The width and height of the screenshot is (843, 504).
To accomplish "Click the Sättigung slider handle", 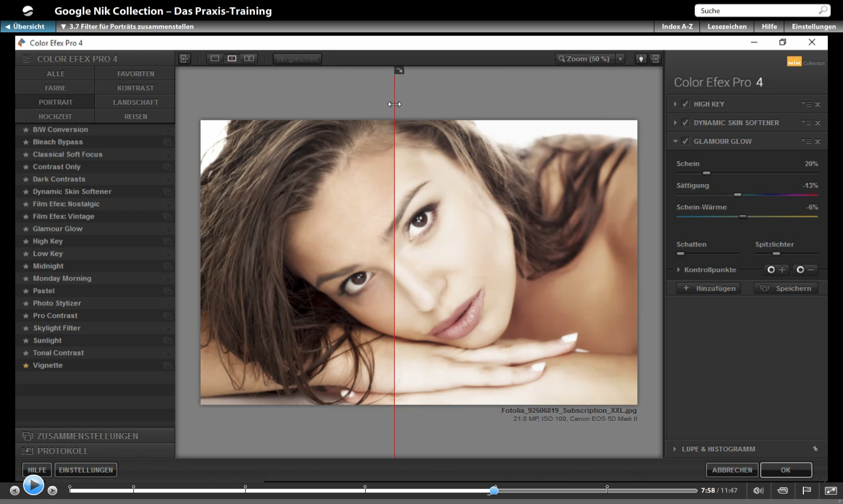I will tap(738, 195).
